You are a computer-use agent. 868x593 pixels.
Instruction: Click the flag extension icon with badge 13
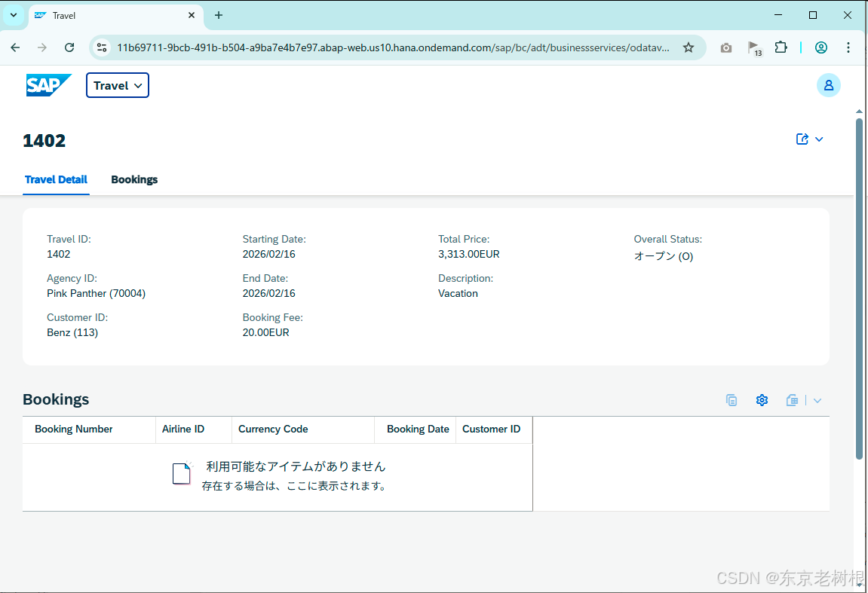tap(754, 48)
